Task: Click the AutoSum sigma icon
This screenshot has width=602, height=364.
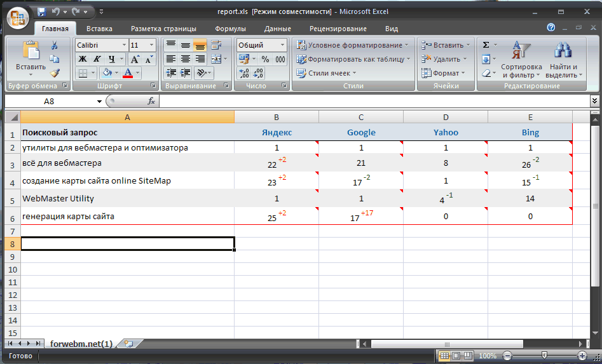Action: coord(486,45)
